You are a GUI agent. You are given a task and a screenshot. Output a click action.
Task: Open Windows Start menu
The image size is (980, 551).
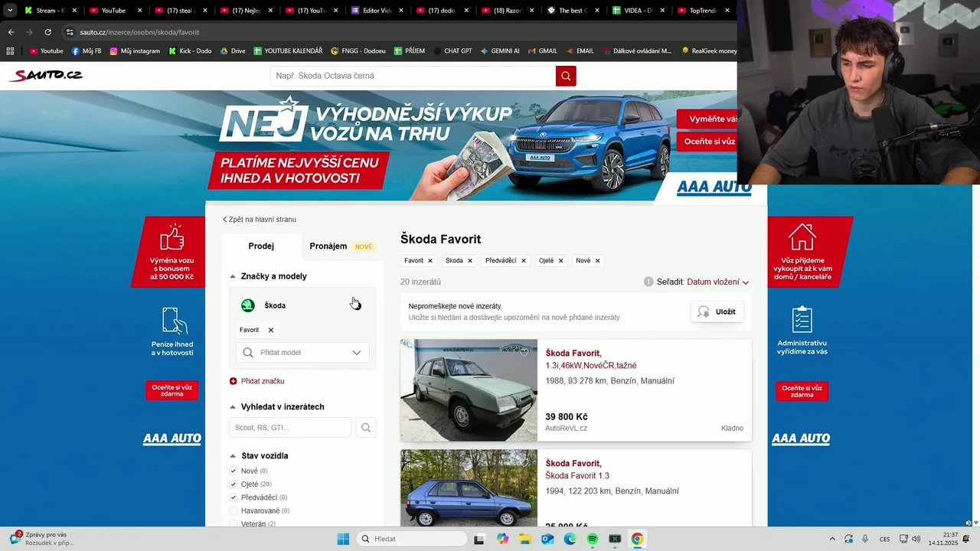click(343, 539)
